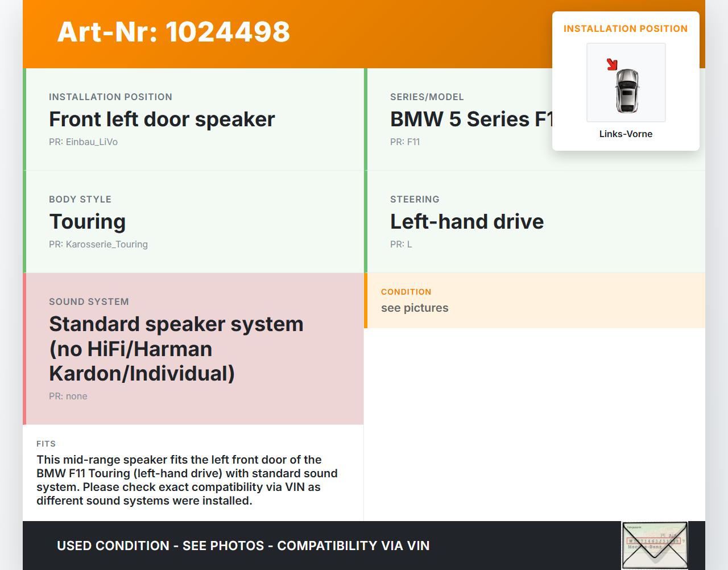Viewport: 728px width, 570px height.
Task: Click the car top-view installation position image
Action: (626, 82)
